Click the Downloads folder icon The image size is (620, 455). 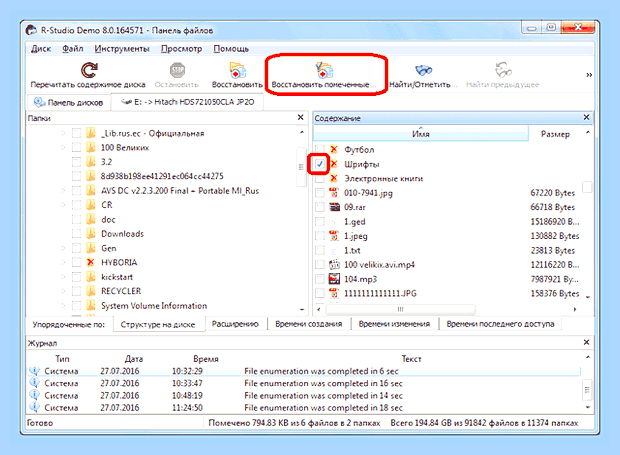91,233
